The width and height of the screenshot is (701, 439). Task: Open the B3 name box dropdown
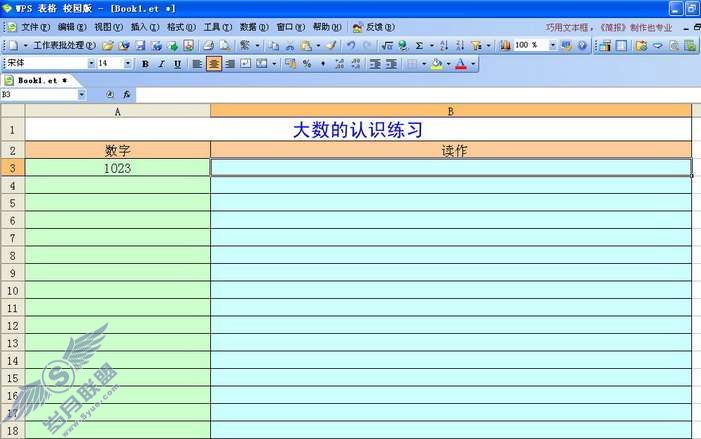[x=81, y=94]
